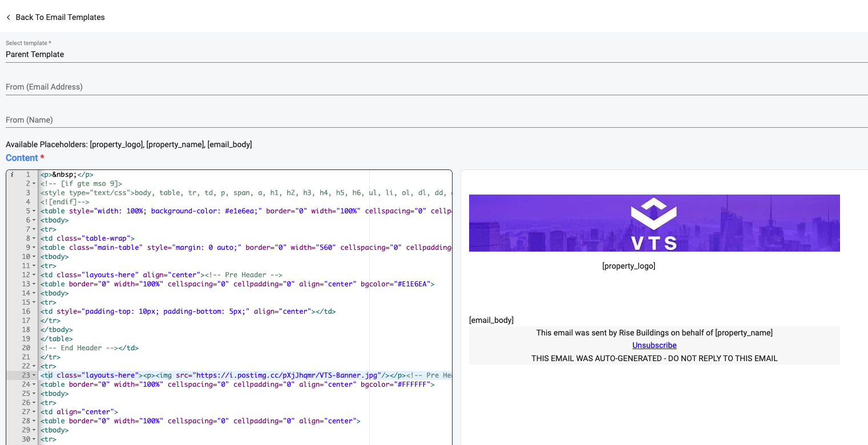Toggle the fold arrow on line 14
Viewport: 868px width, 445px height.
[x=34, y=293]
